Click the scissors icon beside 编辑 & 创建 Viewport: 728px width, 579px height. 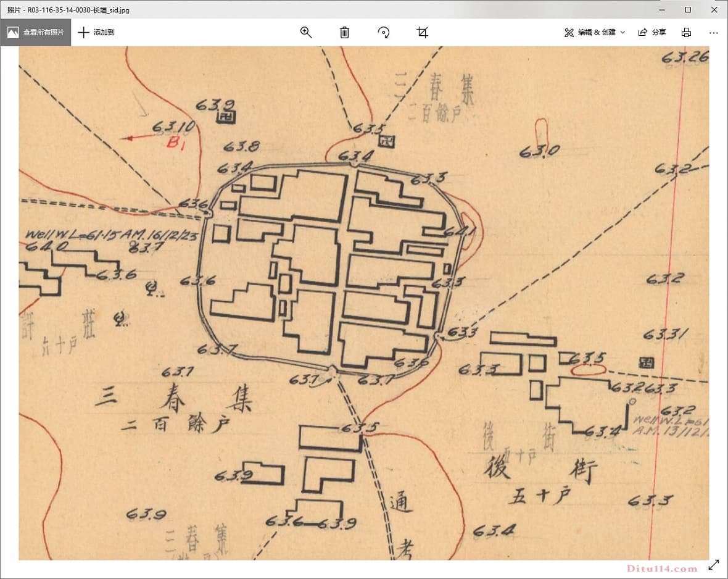[x=569, y=32]
